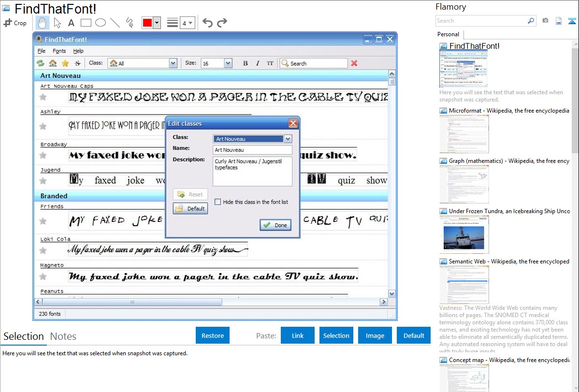Click the font list down scroll arrow
The height and width of the screenshot is (392, 579).
point(392,294)
